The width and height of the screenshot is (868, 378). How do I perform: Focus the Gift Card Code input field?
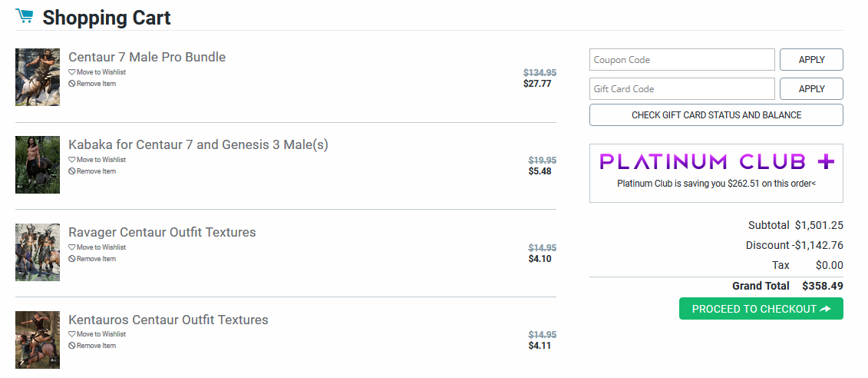tap(682, 89)
